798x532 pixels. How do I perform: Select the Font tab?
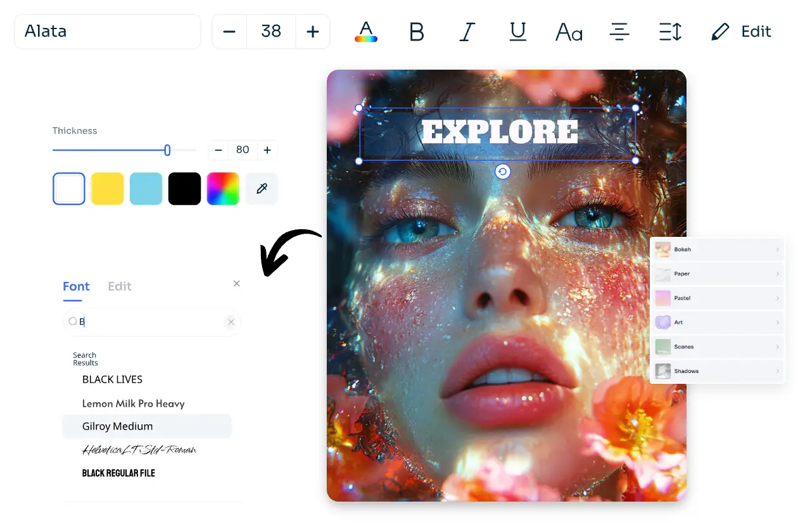point(76,286)
